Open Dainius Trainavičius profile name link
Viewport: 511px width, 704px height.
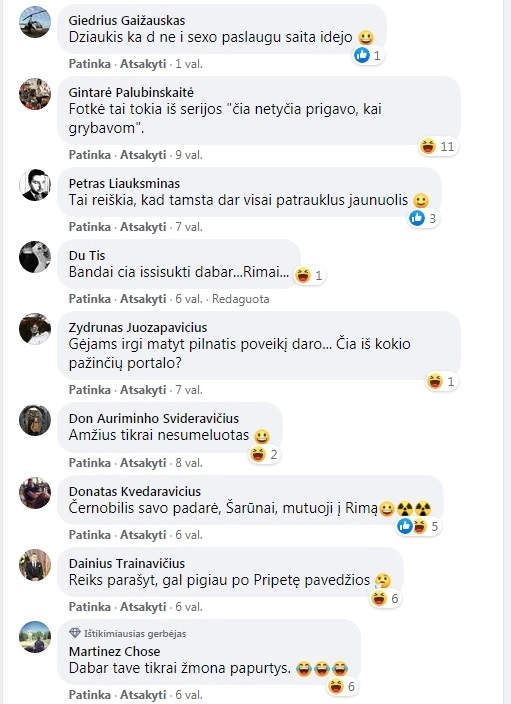point(127,563)
